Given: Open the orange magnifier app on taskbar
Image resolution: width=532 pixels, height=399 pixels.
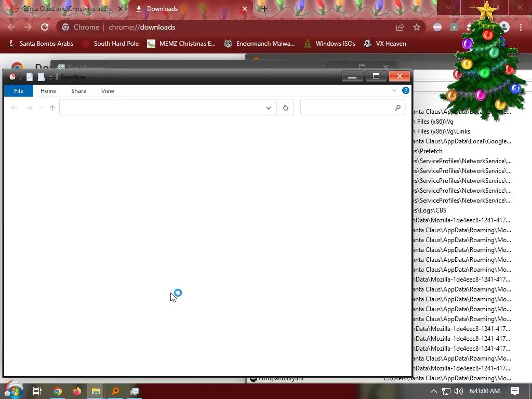Looking at the screenshot, I should click(115, 391).
